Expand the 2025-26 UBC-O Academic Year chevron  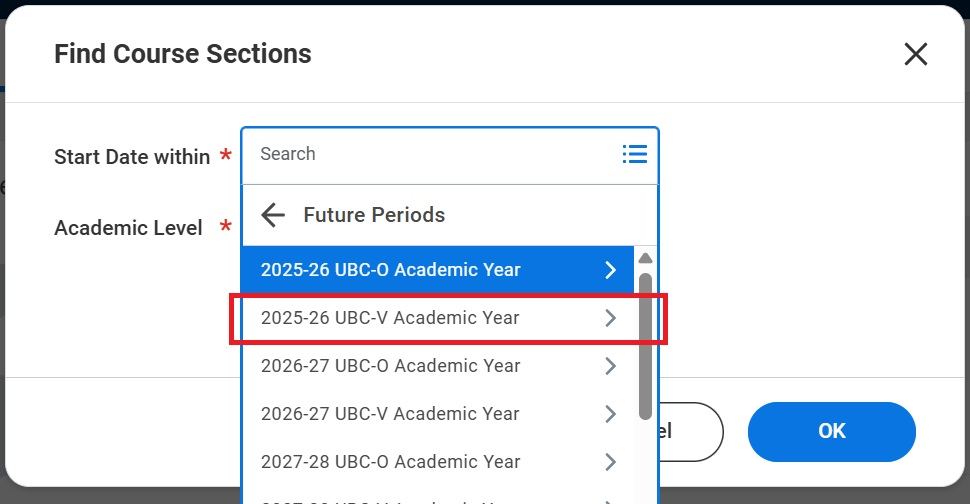[611, 270]
